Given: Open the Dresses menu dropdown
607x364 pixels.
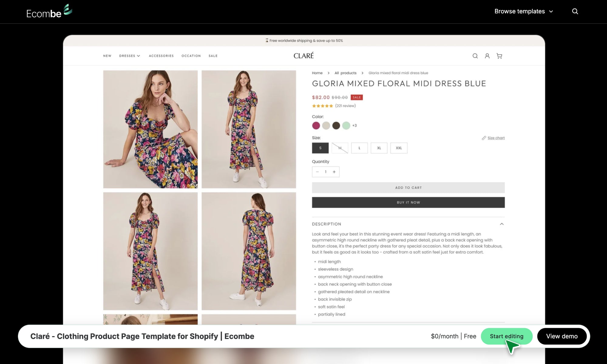Looking at the screenshot, I should [x=130, y=56].
